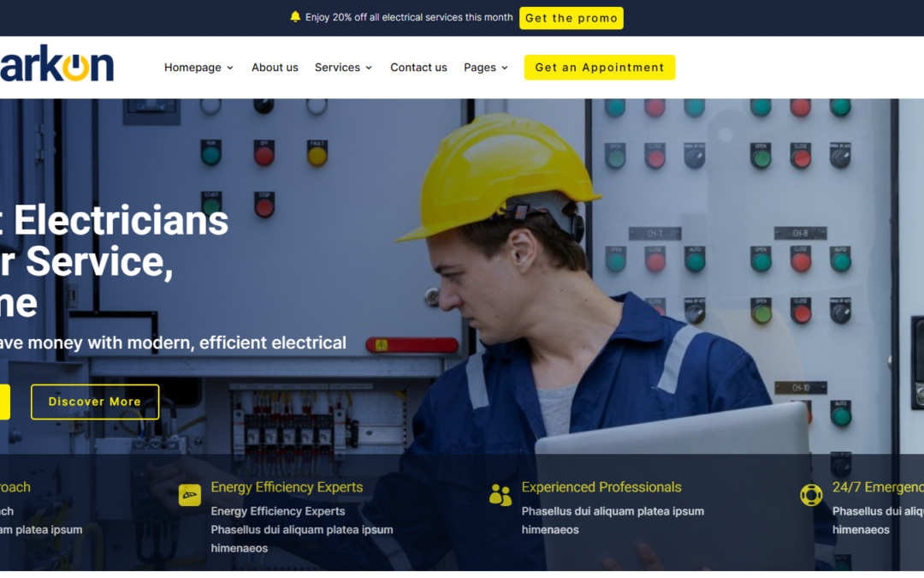The width and height of the screenshot is (924, 578).
Task: Open the Pages menu item
Action: tap(480, 68)
